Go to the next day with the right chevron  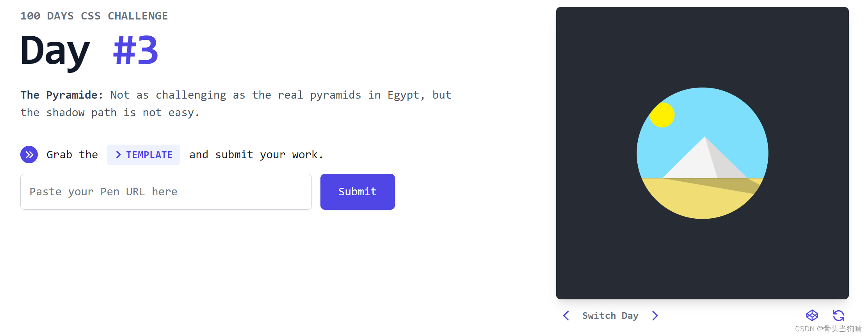pos(655,316)
